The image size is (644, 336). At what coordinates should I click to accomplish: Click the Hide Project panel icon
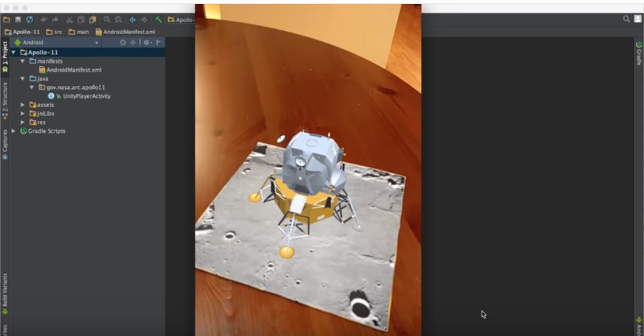159,42
